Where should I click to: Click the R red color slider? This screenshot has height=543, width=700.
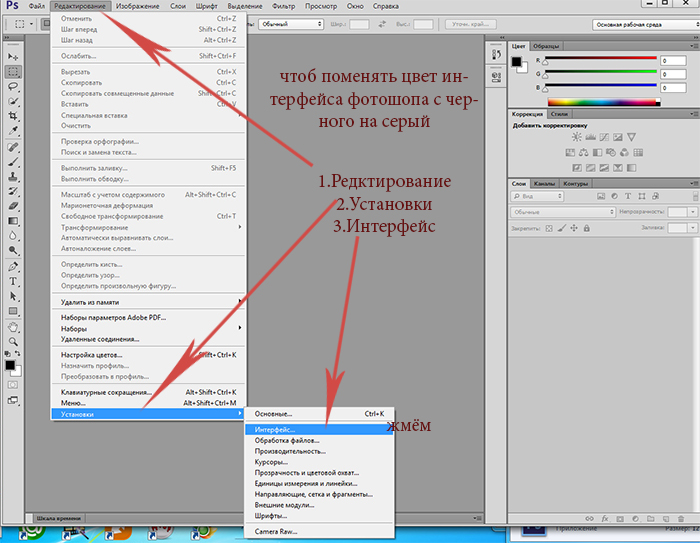(600, 58)
